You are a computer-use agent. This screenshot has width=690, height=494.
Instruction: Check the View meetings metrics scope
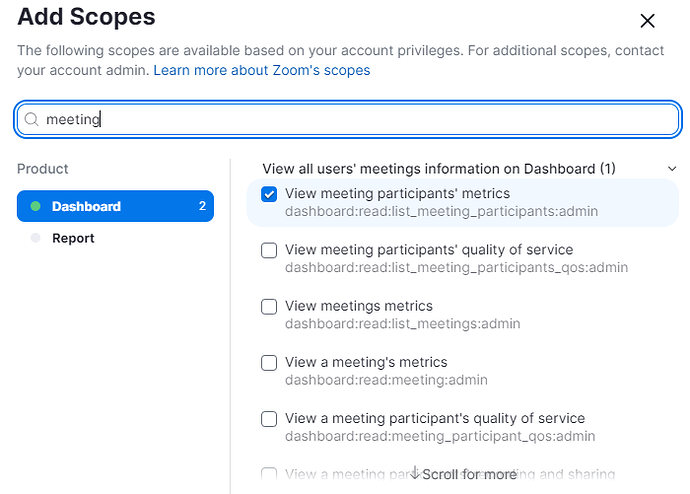click(269, 306)
